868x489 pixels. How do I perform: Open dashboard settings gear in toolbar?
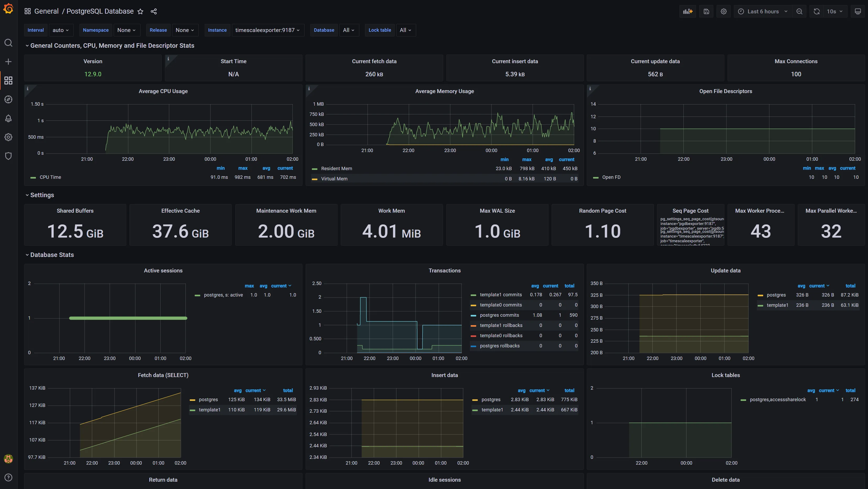723,12
